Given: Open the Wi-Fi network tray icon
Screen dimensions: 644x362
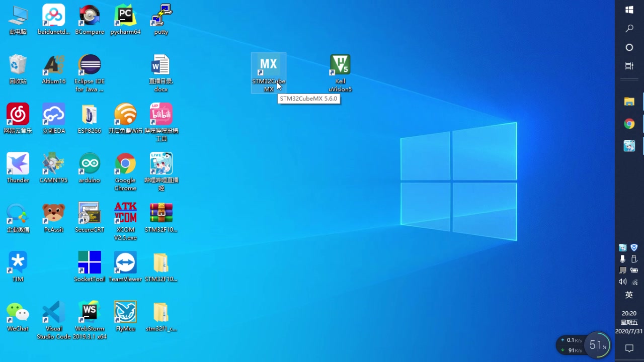Looking at the screenshot, I should [x=634, y=282].
